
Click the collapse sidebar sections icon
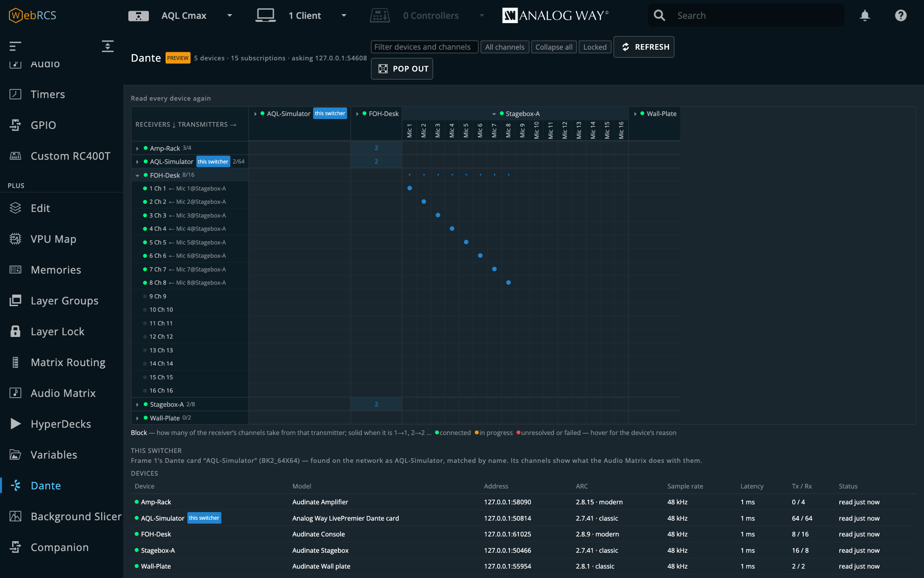pyautogui.click(x=108, y=46)
